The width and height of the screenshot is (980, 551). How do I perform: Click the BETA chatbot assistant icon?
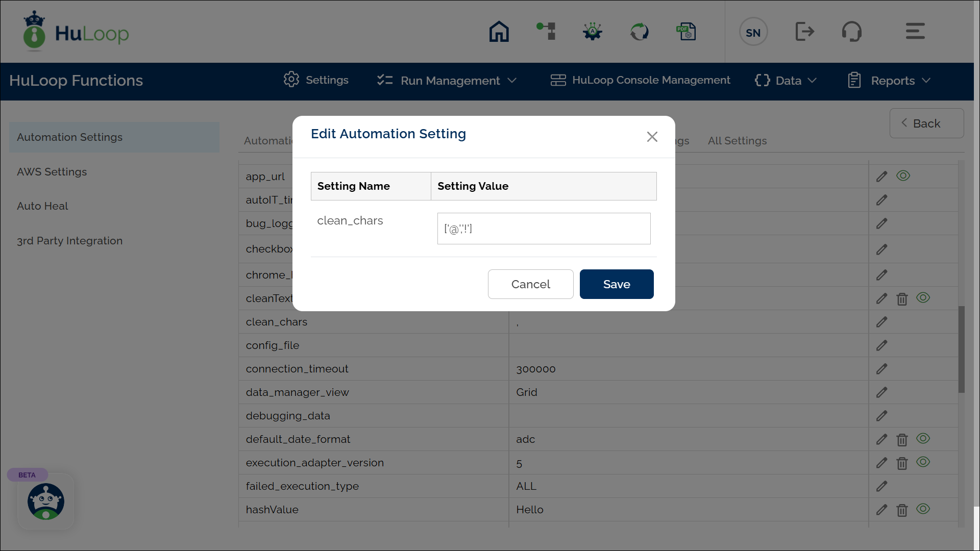tap(46, 501)
